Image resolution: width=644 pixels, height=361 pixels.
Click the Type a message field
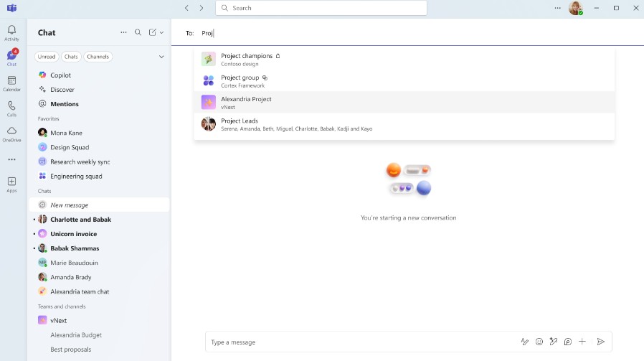pyautogui.click(x=359, y=342)
